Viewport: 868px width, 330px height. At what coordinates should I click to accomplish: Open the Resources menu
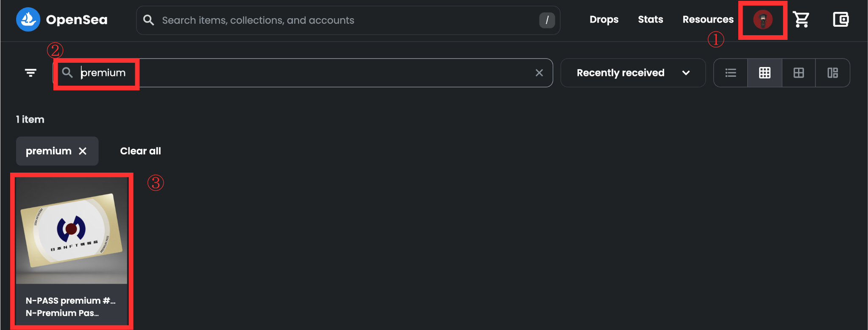[708, 20]
